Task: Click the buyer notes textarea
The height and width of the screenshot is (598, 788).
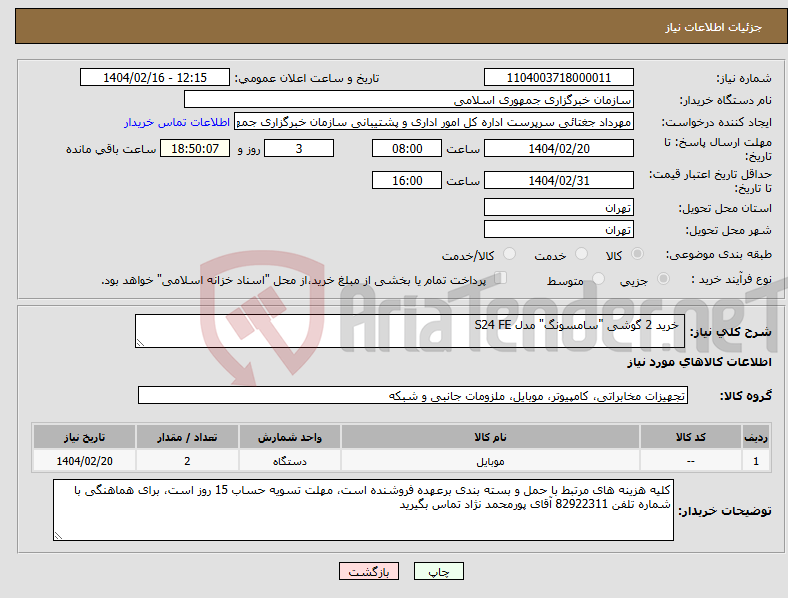Action: (x=363, y=510)
